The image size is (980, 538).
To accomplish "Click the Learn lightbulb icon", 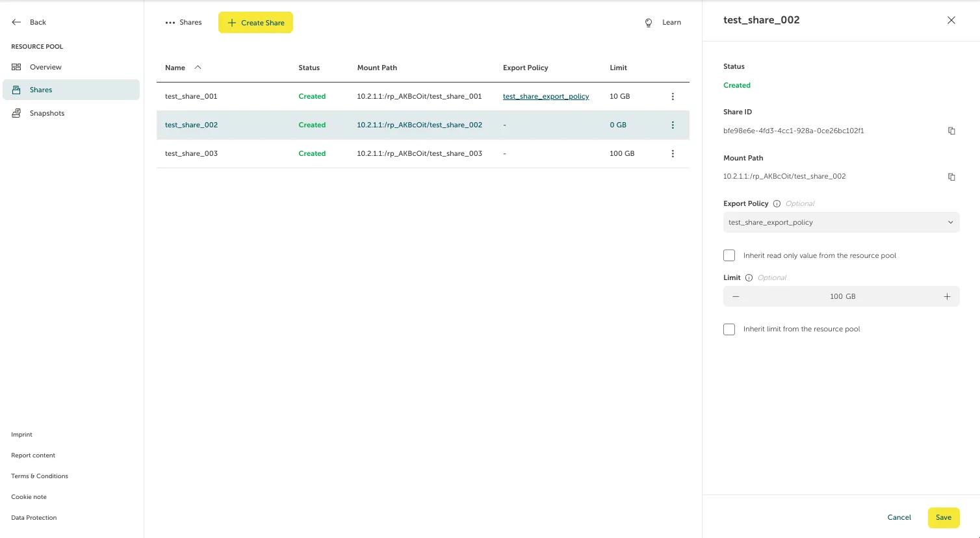I will pos(648,23).
